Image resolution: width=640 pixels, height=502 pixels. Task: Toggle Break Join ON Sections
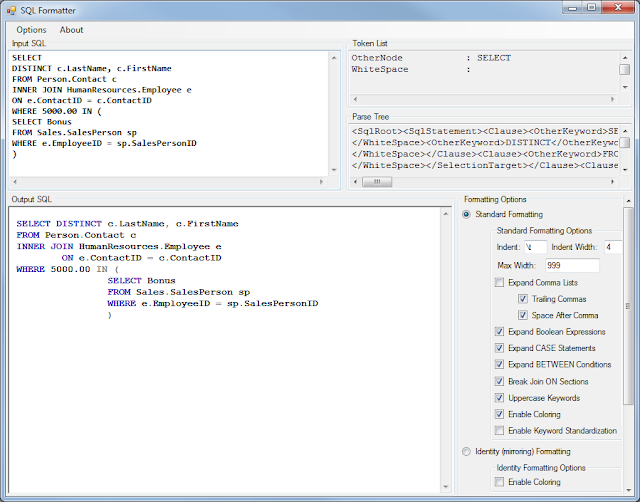coord(499,382)
